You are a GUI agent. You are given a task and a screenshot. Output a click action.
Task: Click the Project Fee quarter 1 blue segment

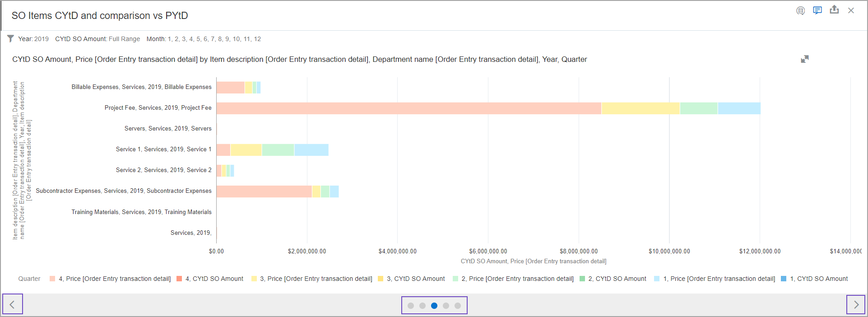point(739,108)
